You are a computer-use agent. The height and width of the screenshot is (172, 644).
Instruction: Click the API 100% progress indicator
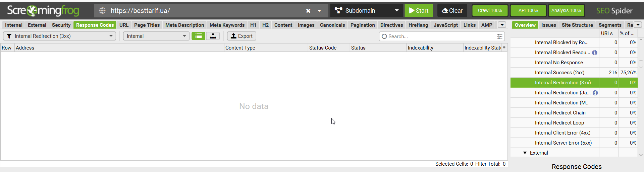(x=528, y=10)
